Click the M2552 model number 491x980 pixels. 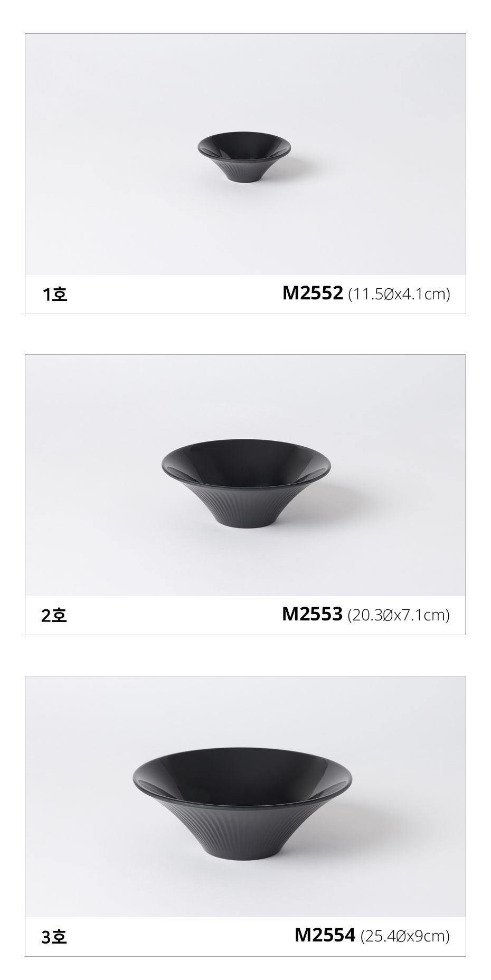point(313,293)
